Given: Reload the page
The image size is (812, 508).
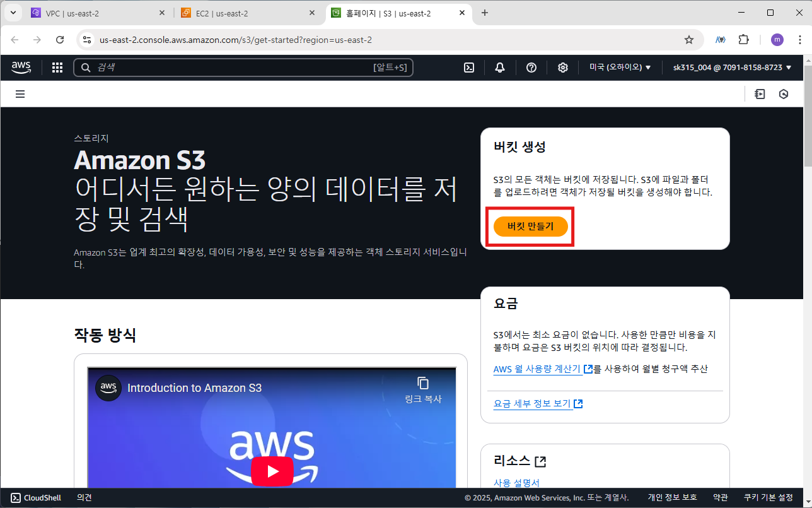Looking at the screenshot, I should 60,40.
